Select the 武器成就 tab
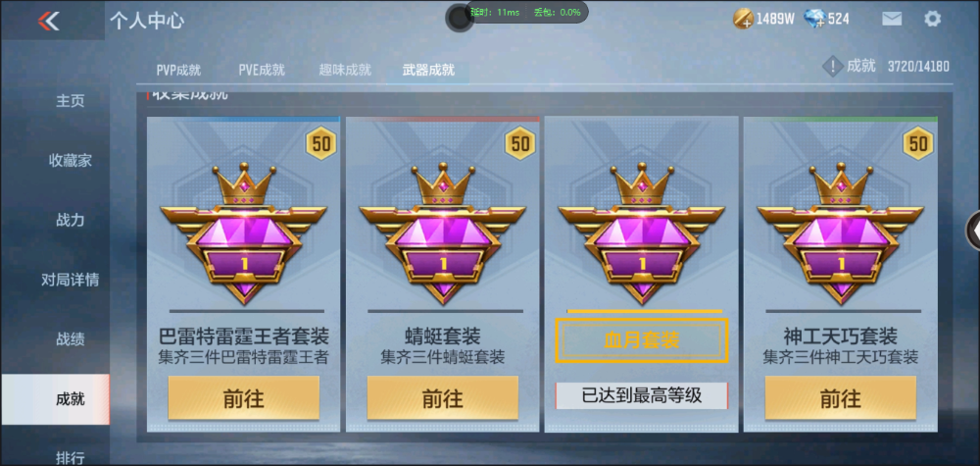Screen dimensions: 980x466 (x=428, y=70)
